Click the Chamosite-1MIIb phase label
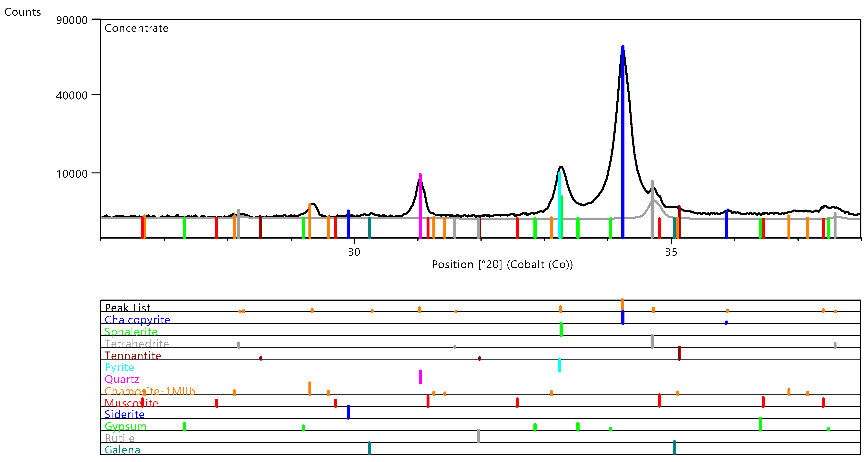868x462 pixels. coord(150,391)
